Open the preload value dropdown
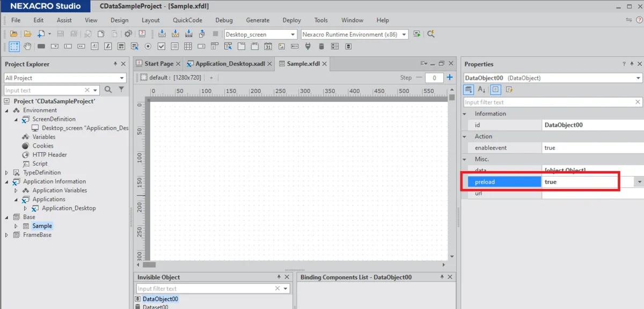The image size is (644, 309). coord(639,182)
